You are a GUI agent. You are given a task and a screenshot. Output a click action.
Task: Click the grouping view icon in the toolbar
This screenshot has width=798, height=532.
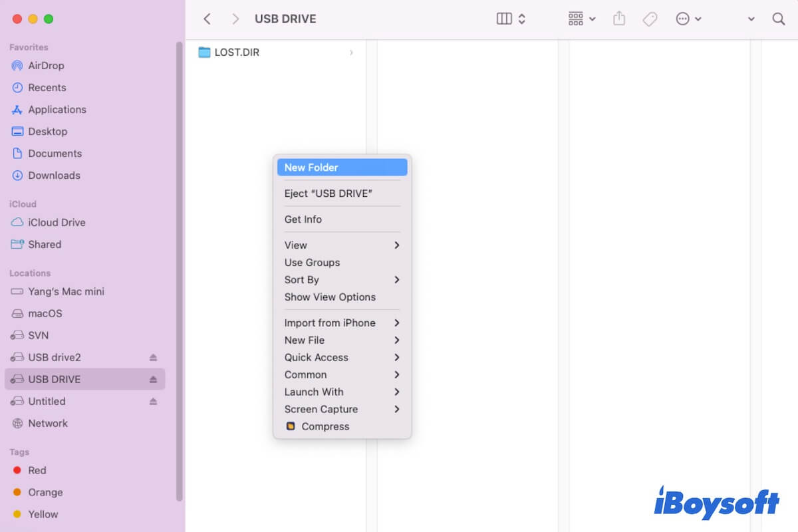(577, 19)
